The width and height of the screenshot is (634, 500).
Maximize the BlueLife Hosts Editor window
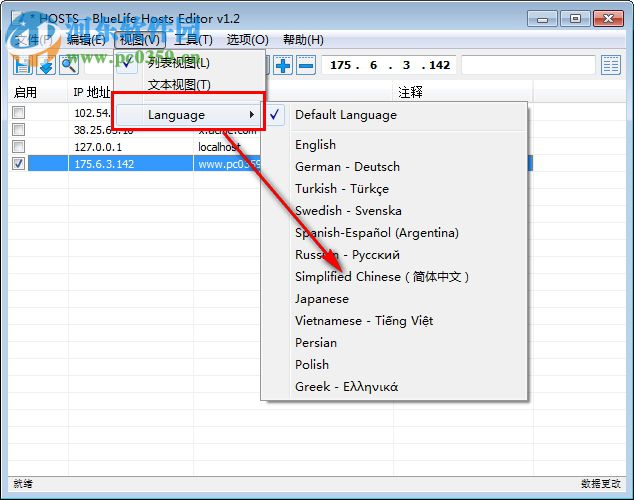pos(575,19)
